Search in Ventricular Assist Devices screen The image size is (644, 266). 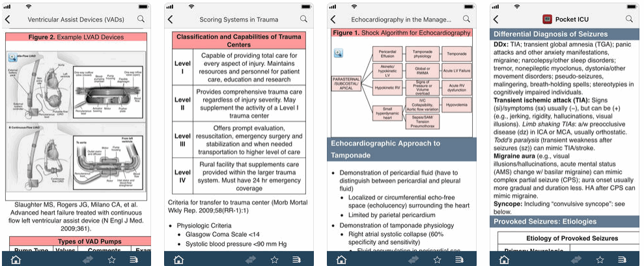141,19
